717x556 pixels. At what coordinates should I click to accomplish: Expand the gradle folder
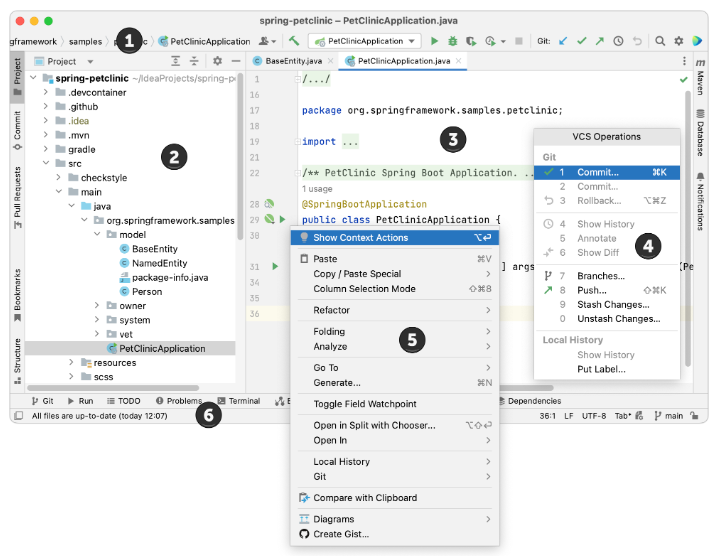[45, 149]
